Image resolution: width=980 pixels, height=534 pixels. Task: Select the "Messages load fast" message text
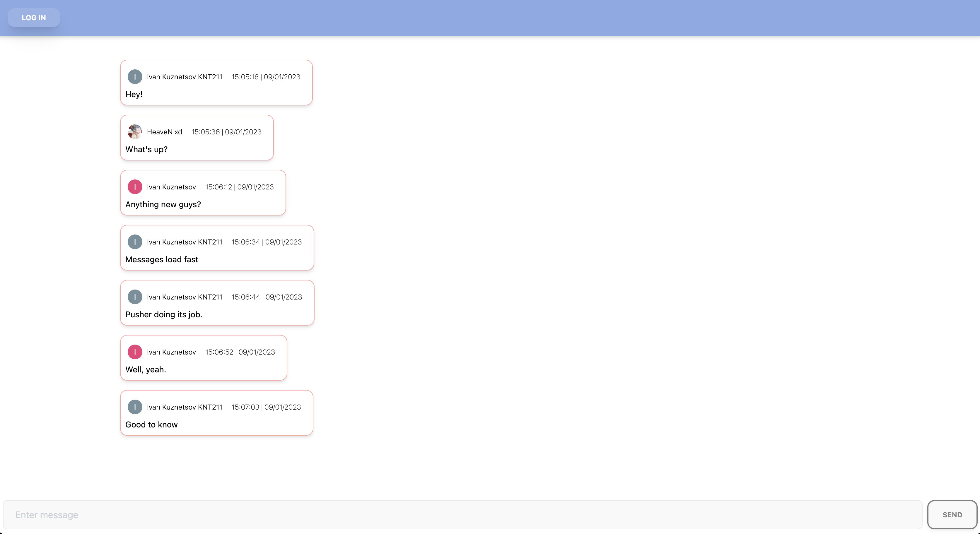(162, 259)
